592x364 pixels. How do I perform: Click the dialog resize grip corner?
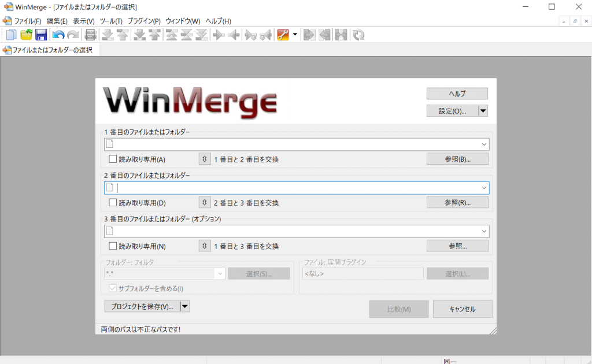click(493, 331)
